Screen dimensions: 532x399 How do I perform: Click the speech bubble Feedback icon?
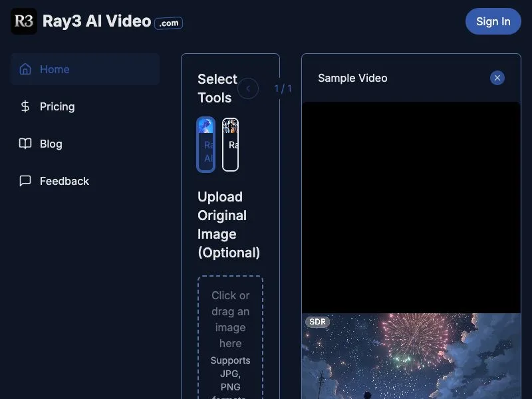[x=25, y=181]
